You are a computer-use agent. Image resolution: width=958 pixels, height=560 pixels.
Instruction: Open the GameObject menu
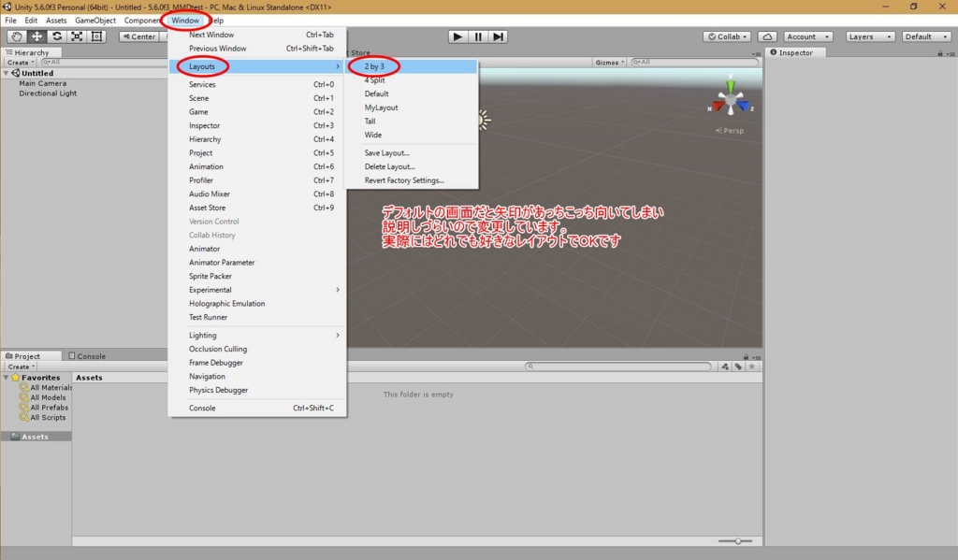[x=95, y=21]
